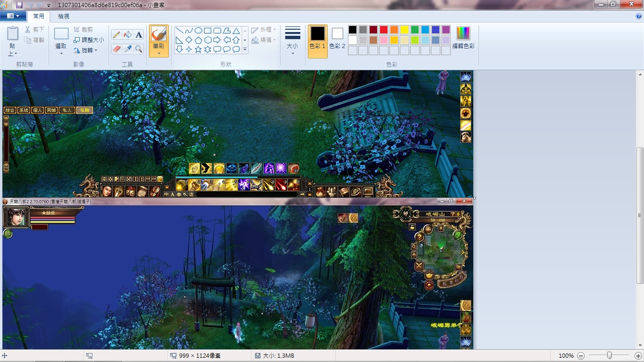Pick the dark red color swatch
The height and width of the screenshot is (362, 644).
(x=373, y=30)
